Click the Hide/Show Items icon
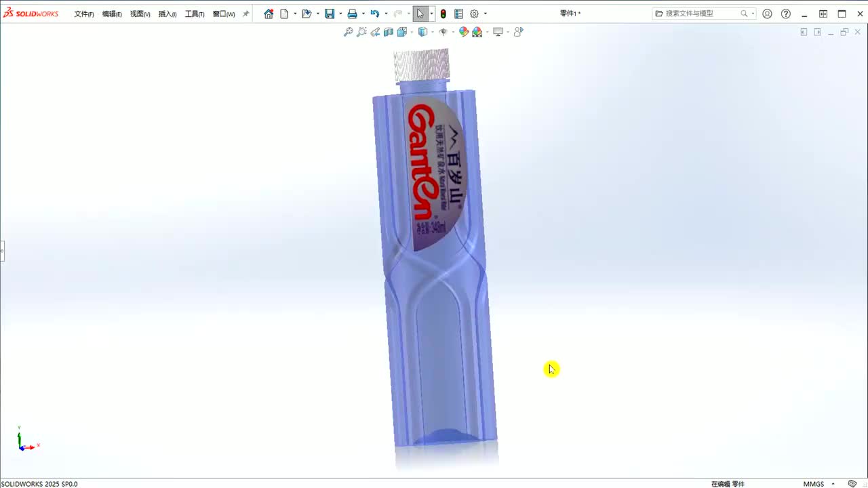This screenshot has width=868, height=488. [x=443, y=32]
